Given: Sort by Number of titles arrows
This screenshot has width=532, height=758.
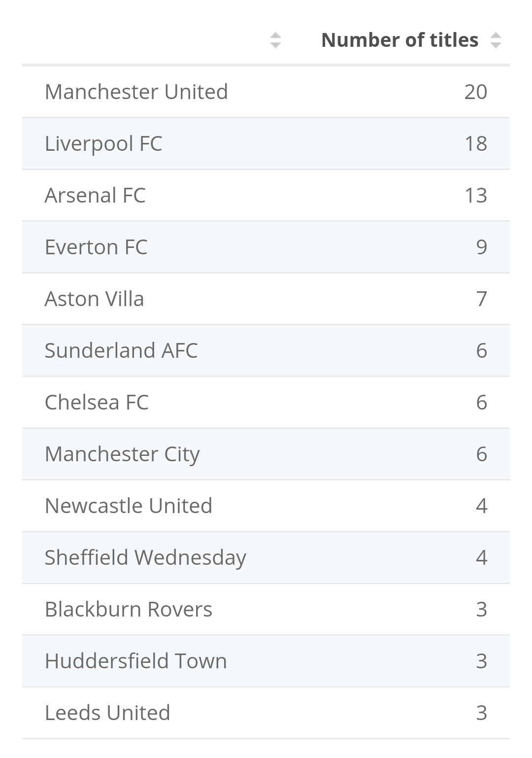Looking at the screenshot, I should pos(496,40).
